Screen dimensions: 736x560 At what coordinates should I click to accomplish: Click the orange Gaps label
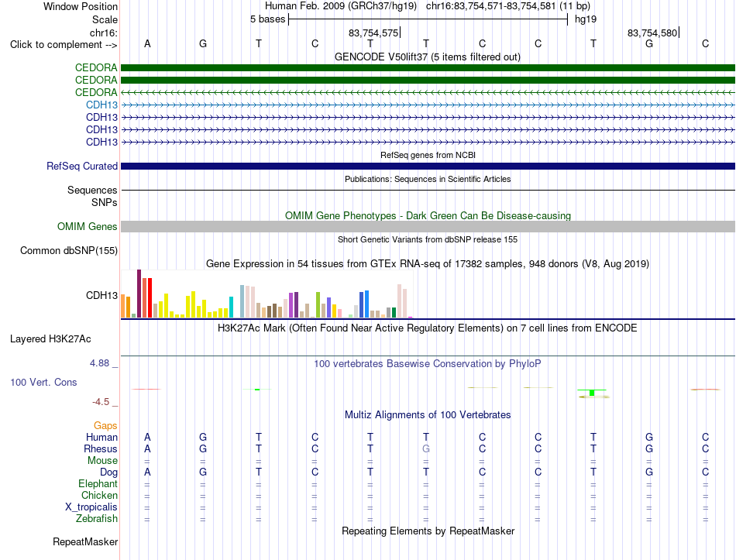coord(105,426)
